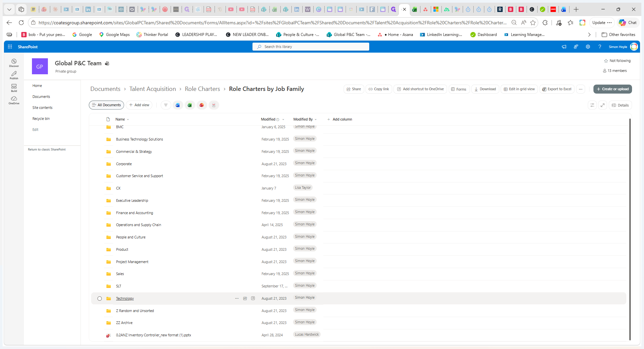
Task: Expand hidden favorites bar chevron
Action: [589, 35]
